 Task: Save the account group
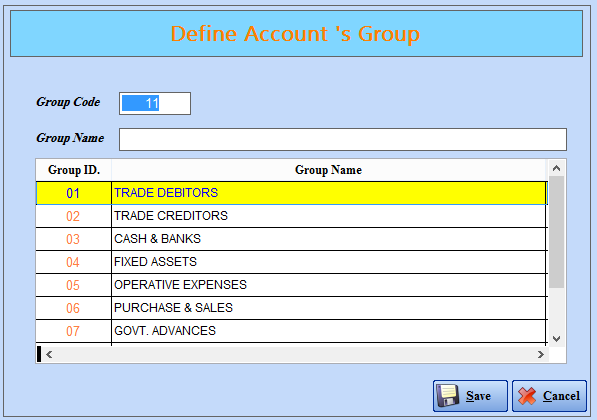(470, 396)
